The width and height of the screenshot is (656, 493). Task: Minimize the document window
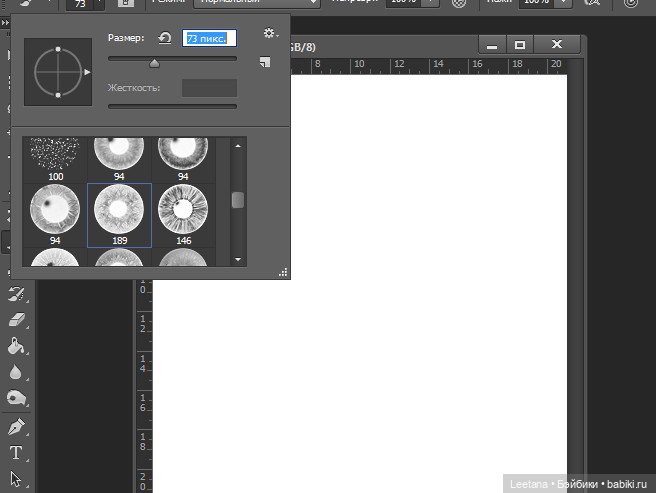pyautogui.click(x=492, y=45)
